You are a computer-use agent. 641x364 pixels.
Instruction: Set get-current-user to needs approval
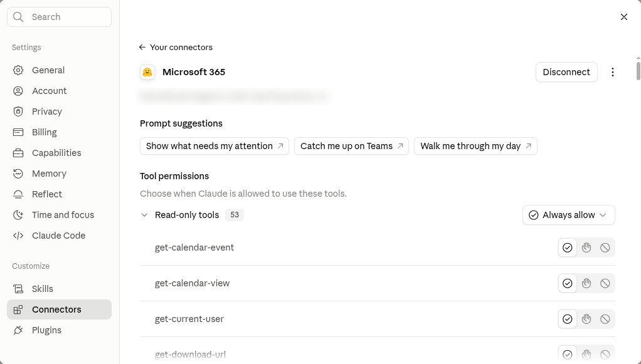[x=586, y=319]
